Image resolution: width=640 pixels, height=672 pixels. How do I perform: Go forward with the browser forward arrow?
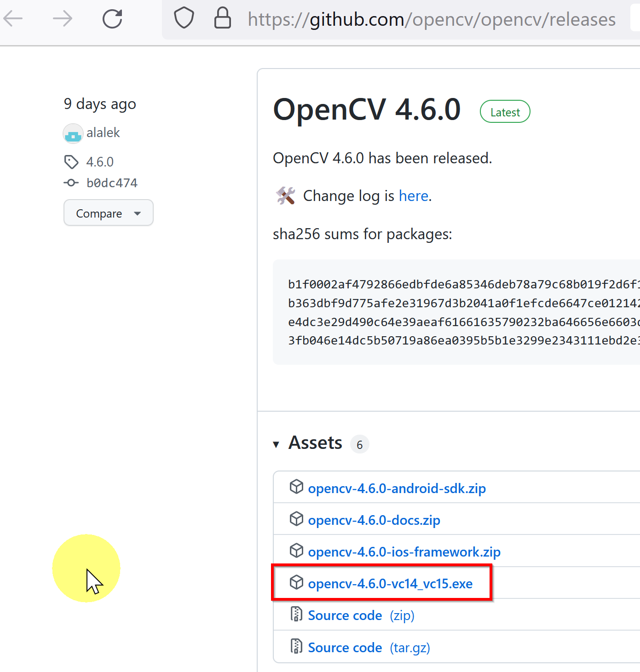pyautogui.click(x=63, y=19)
